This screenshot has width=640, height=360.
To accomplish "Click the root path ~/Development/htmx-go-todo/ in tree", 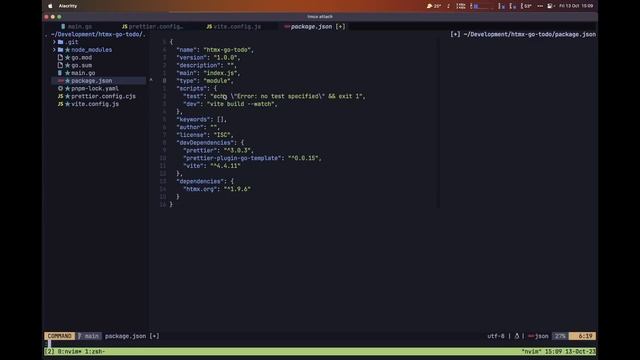I will coord(98,34).
